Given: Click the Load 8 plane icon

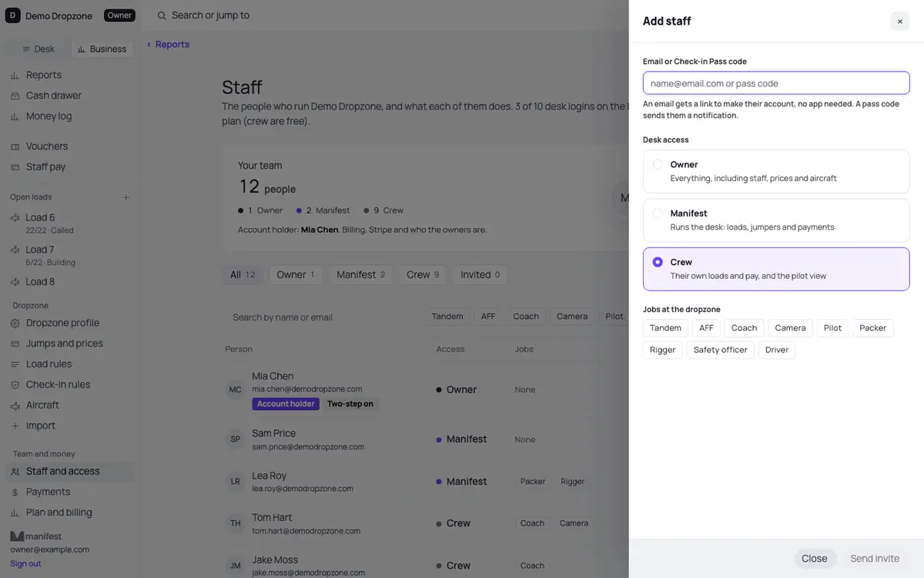Looking at the screenshot, I should (15, 282).
